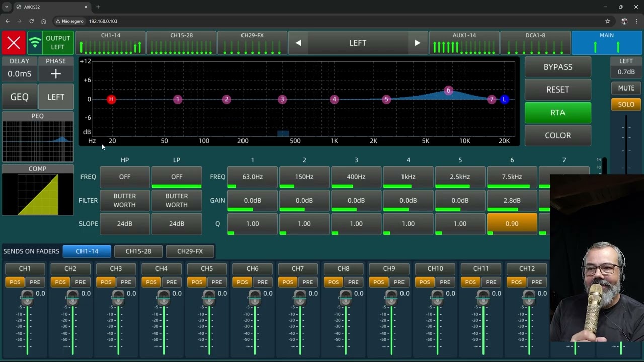
Task: Mute the LEFT output
Action: 626,88
